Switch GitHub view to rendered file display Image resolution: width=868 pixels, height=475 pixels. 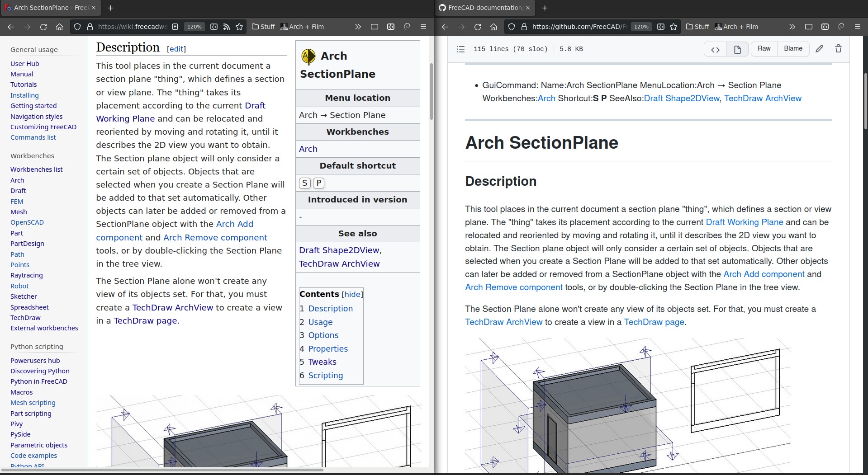(737, 49)
